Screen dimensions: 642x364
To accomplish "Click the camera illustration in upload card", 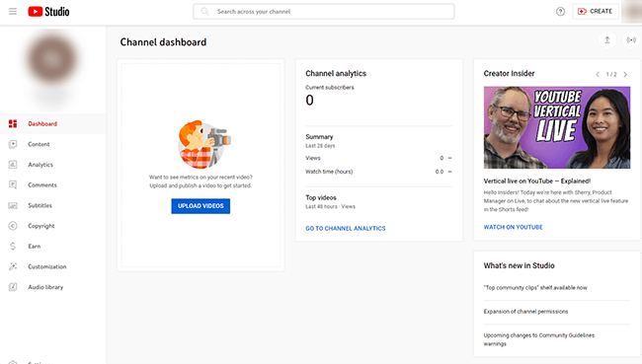I will 203,144.
